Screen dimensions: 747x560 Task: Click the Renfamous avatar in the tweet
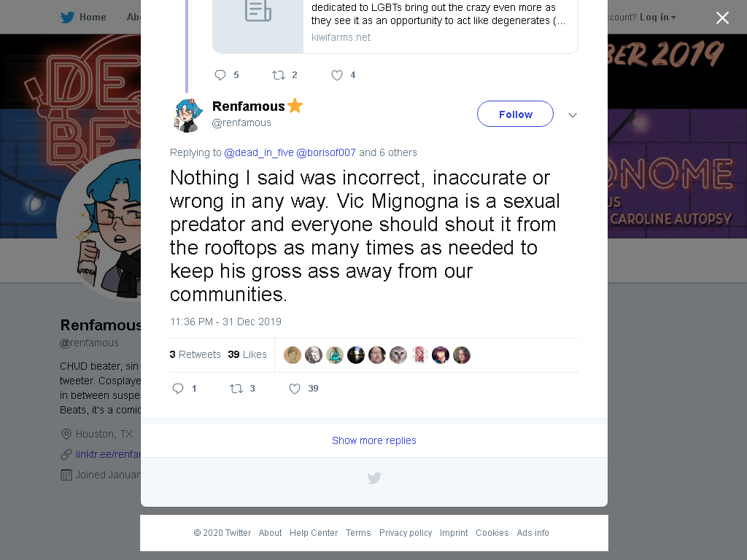(189, 114)
